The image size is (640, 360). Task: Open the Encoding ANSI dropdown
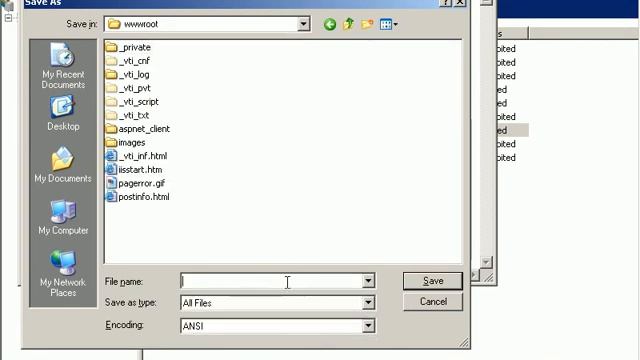(x=368, y=326)
